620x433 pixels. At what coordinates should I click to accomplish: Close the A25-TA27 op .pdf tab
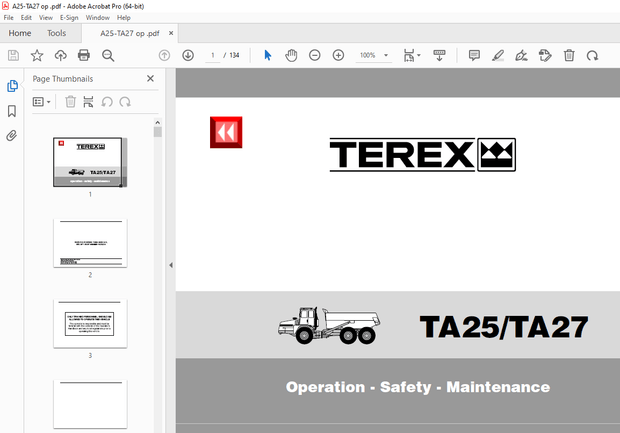[171, 33]
